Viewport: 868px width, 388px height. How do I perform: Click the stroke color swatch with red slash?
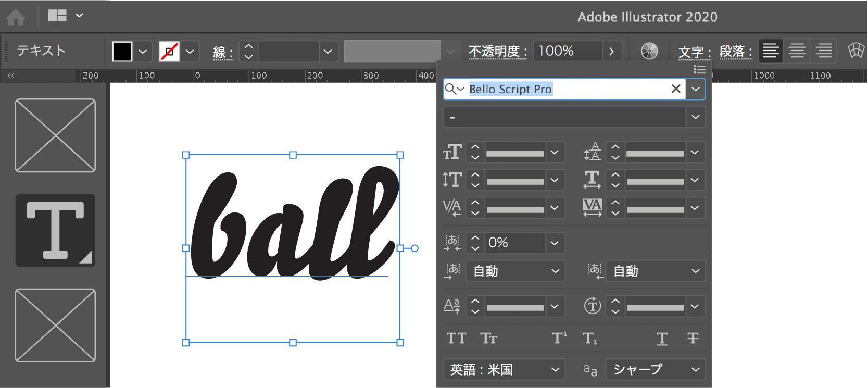pos(169,52)
